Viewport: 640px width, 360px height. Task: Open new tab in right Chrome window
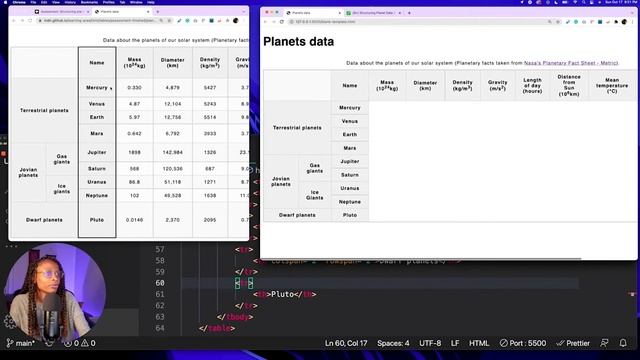pyautogui.click(x=409, y=13)
